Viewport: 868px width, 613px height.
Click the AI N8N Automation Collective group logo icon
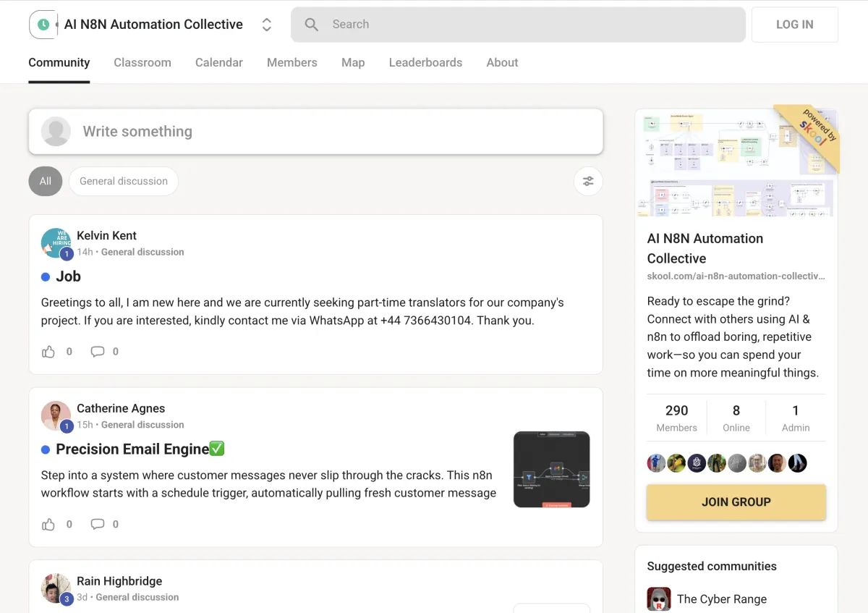(x=43, y=25)
